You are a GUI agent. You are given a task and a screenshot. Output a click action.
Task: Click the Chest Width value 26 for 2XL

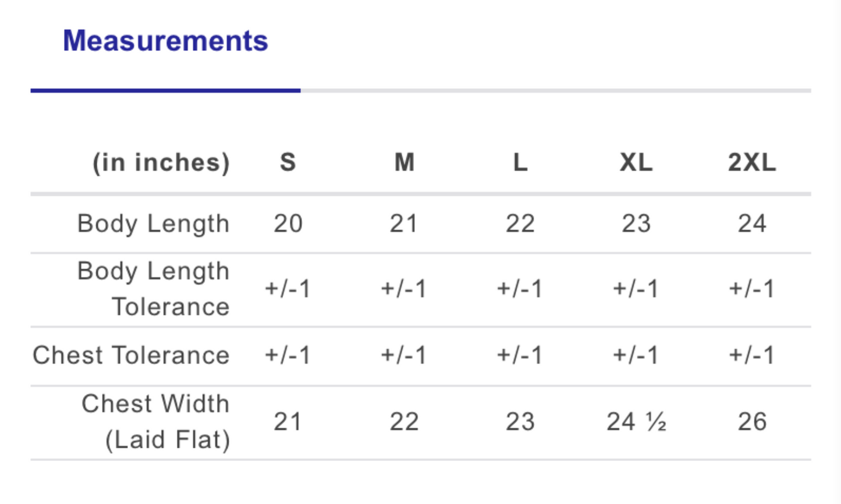(x=752, y=422)
